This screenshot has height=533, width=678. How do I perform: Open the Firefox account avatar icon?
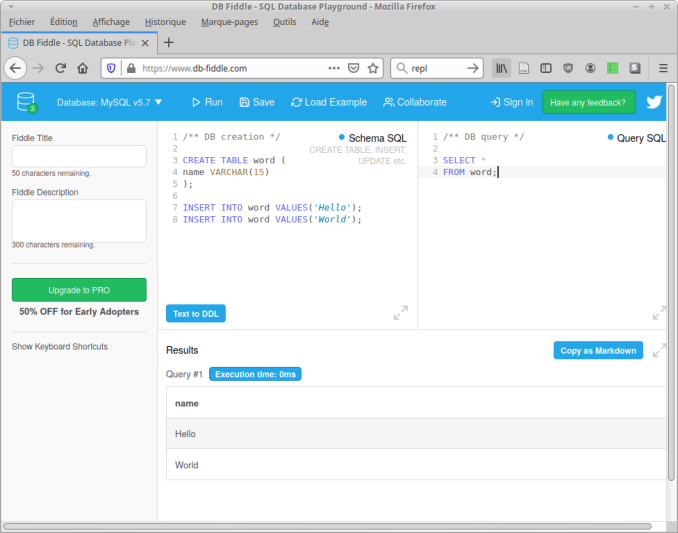590,68
